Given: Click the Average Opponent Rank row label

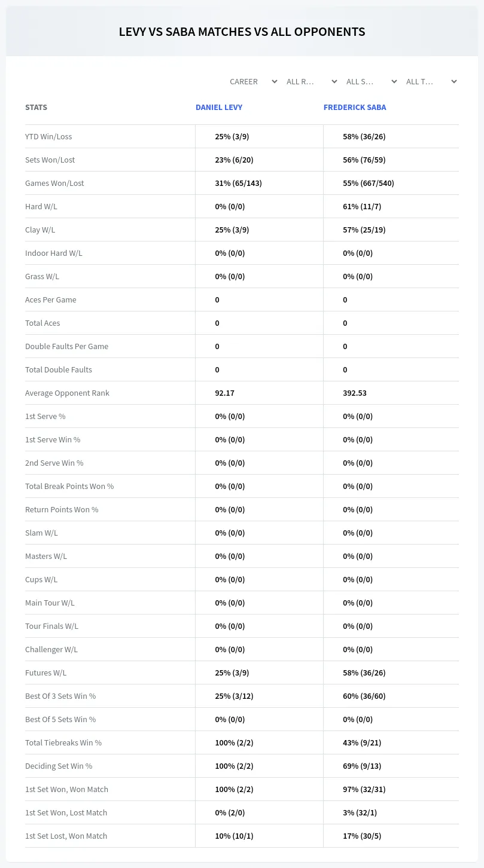Looking at the screenshot, I should 67,393.
